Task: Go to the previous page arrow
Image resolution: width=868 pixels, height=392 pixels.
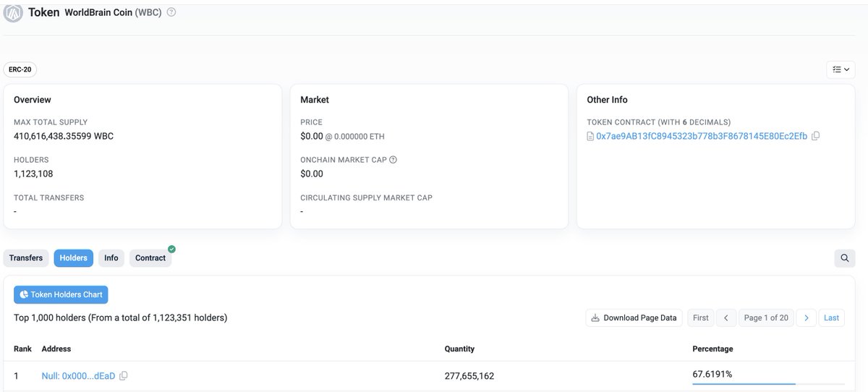Action: pos(726,318)
